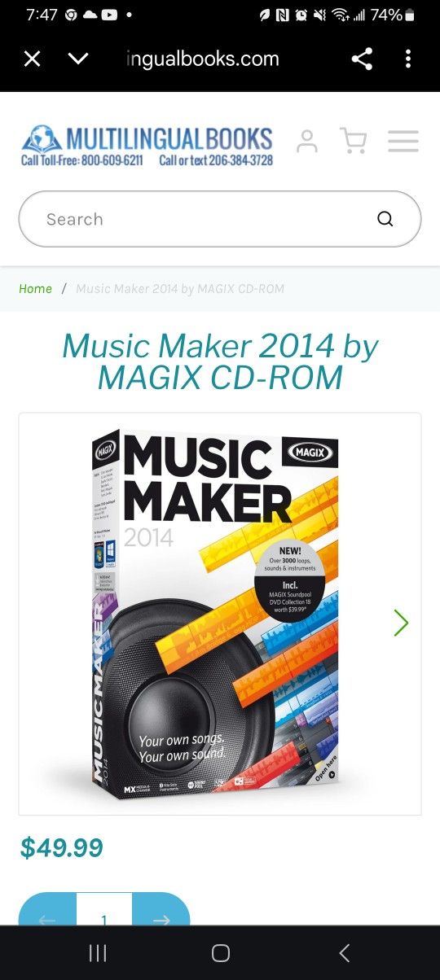Tap the Multilingual Books logo

[147, 146]
